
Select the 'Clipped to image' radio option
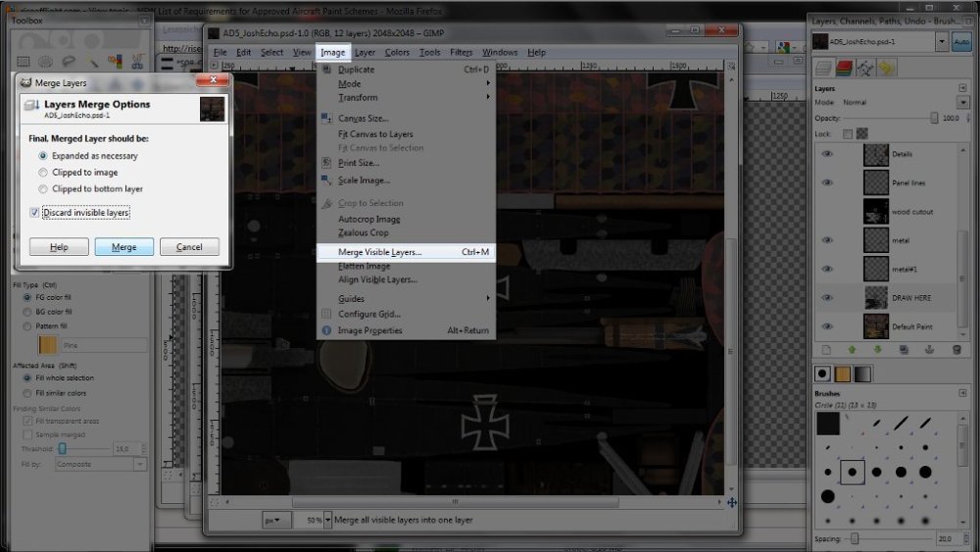43,173
